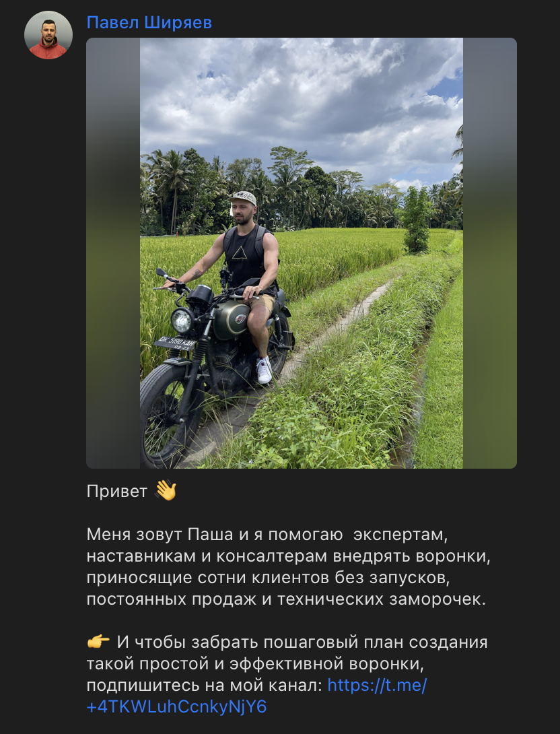Click the +4TKWLuhCcnkyNjY6 invite link text
The image size is (560, 734).
[x=176, y=706]
